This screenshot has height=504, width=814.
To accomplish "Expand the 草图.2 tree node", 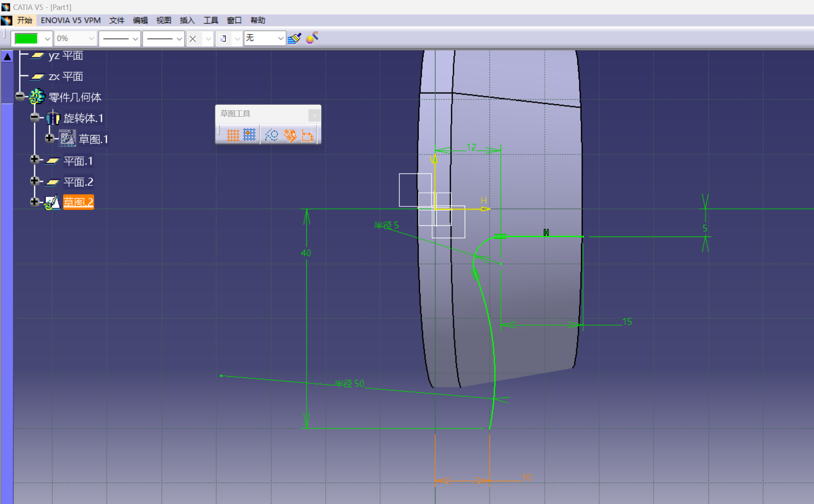I will pyautogui.click(x=35, y=202).
